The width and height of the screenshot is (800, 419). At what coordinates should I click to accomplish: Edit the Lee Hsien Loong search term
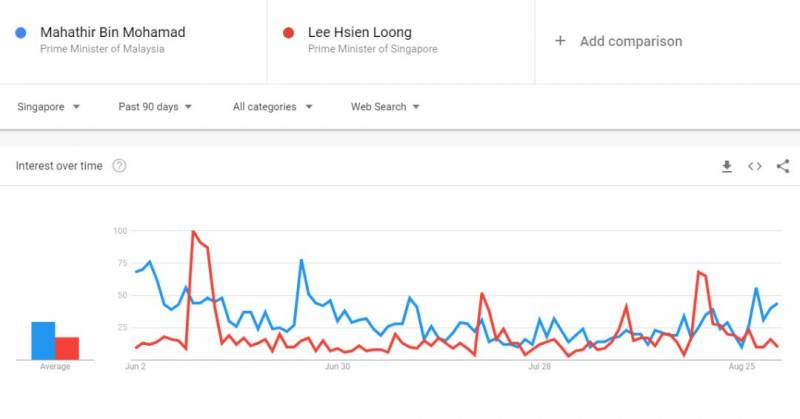(x=359, y=33)
